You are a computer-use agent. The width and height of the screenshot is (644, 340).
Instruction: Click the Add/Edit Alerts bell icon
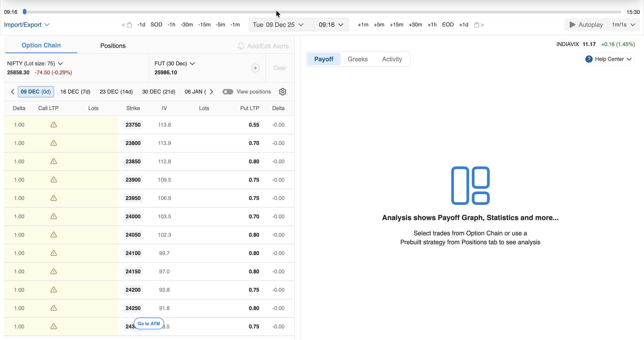click(241, 46)
